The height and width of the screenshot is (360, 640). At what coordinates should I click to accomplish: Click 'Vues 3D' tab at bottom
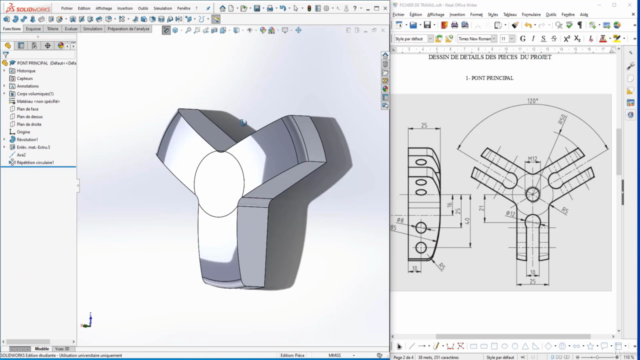pyautogui.click(x=62, y=349)
